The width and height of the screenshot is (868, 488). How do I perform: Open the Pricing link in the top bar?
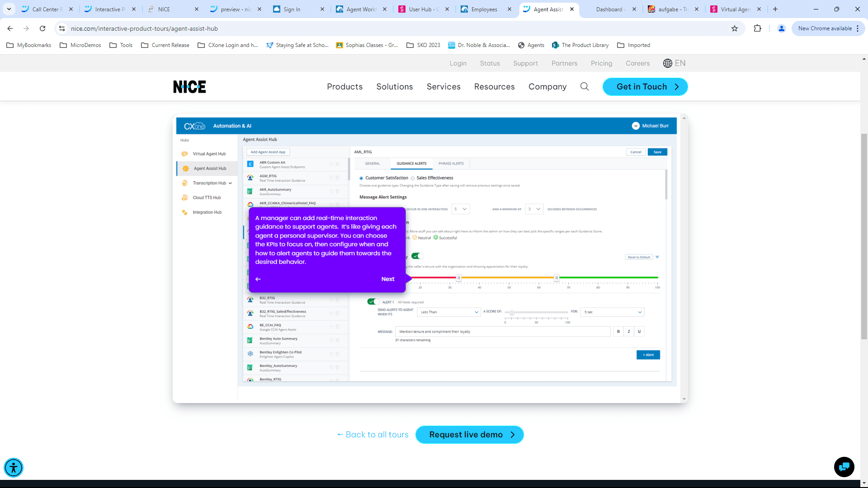(x=601, y=63)
